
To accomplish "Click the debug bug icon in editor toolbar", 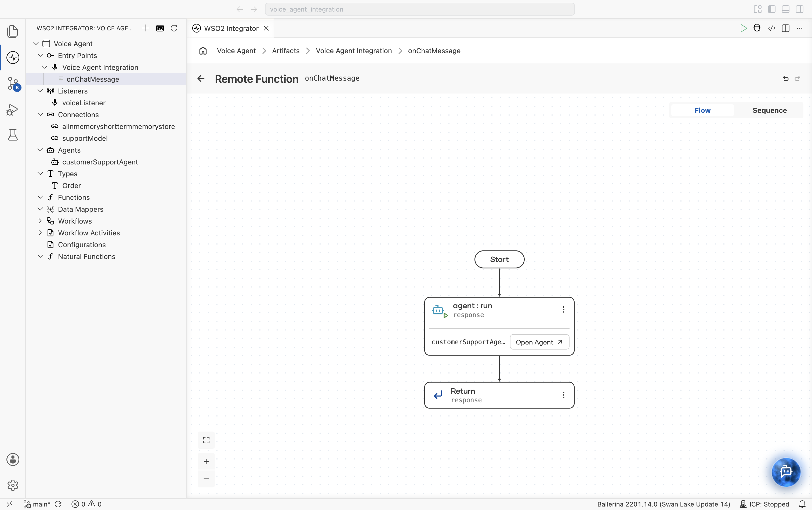I will [x=757, y=28].
